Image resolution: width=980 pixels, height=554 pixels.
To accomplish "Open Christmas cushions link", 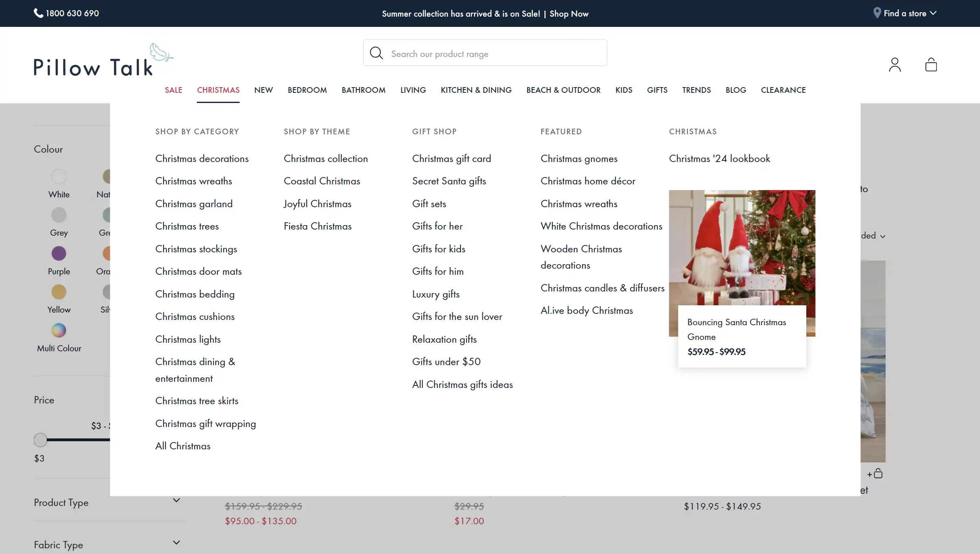I will click(195, 317).
